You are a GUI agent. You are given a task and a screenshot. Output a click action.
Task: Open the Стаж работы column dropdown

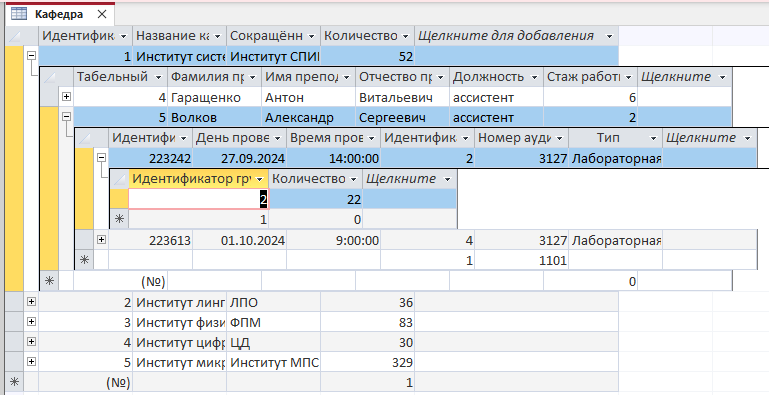click(628, 77)
